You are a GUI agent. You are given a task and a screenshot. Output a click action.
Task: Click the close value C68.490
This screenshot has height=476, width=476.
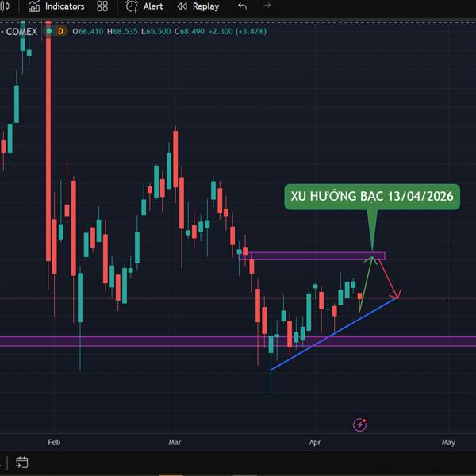(x=190, y=31)
